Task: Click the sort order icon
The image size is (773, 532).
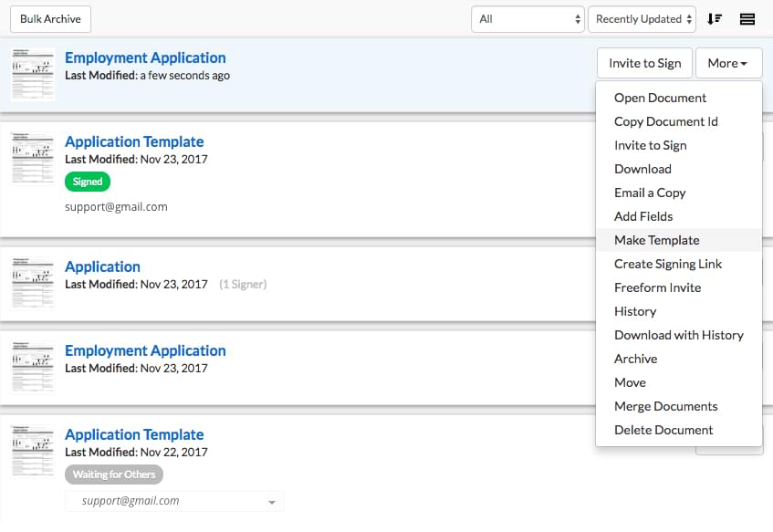Action: point(715,19)
